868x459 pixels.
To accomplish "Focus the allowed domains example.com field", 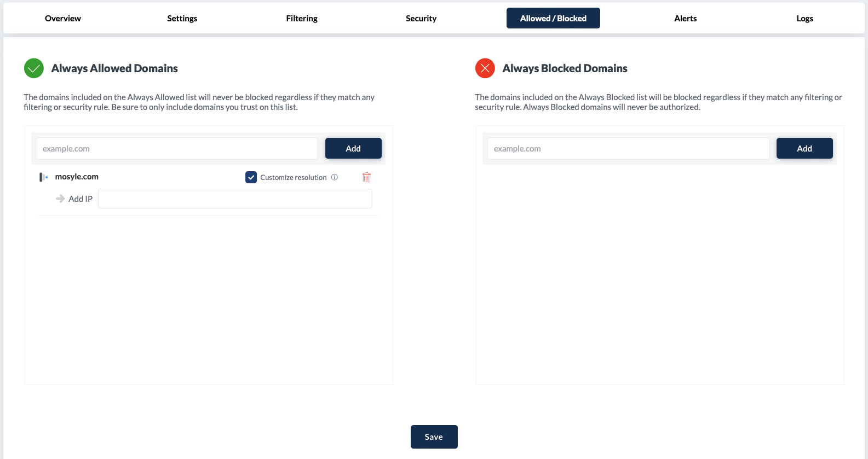I will point(176,149).
